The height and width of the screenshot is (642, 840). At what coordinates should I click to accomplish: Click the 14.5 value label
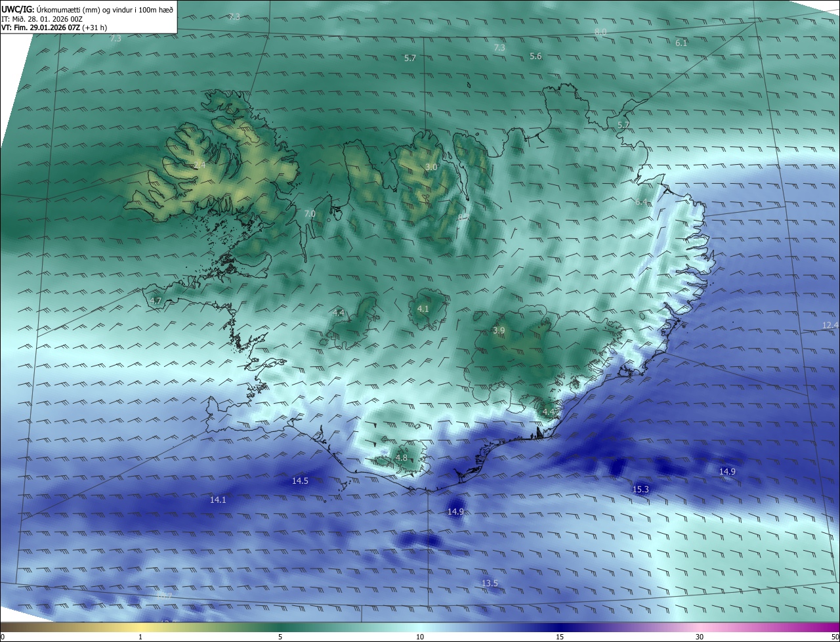(300, 481)
